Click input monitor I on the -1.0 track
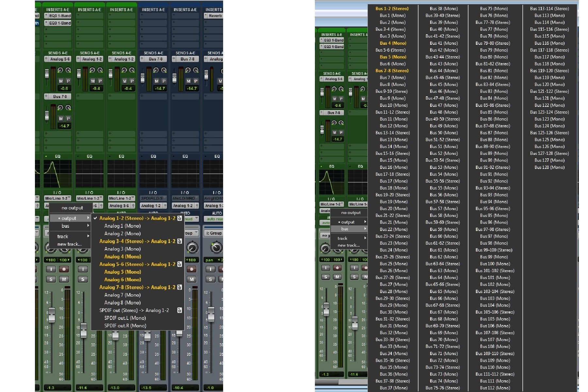Viewport: 588px width, 392px height. [x=210, y=269]
